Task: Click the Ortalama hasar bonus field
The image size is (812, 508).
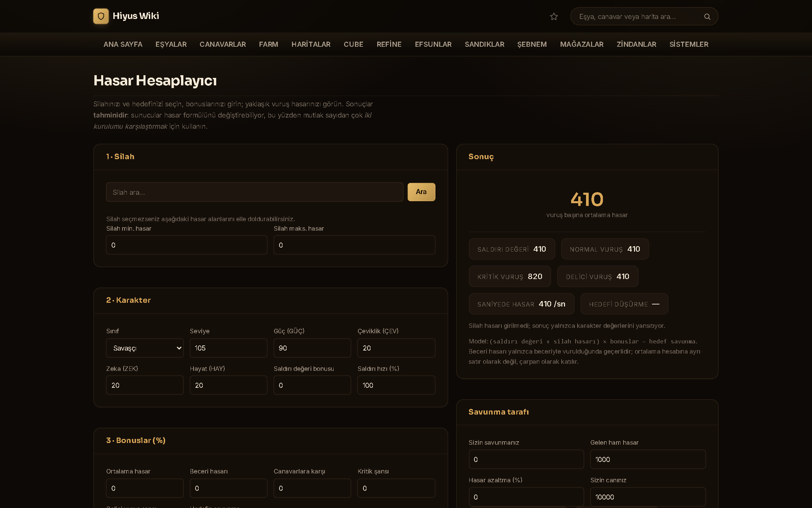Action: click(145, 488)
